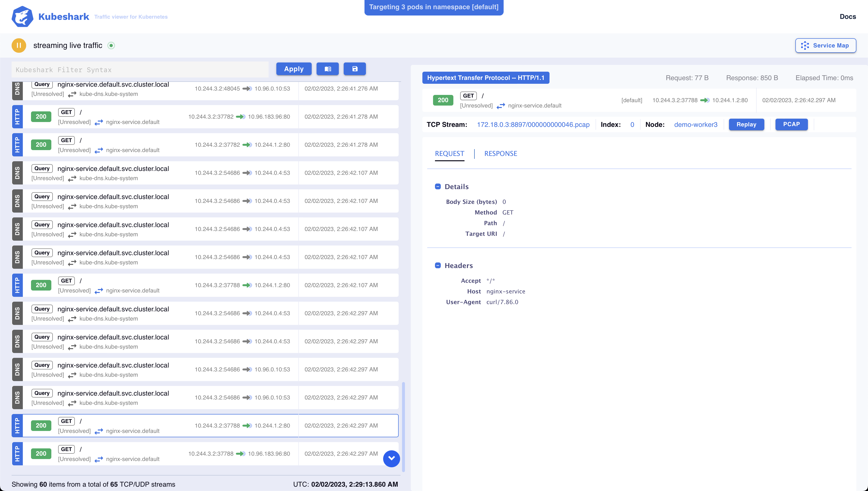Click the HTTP protocol tag on 2:26:42.107 AM row
This screenshot has height=491, width=868.
pos(17,285)
